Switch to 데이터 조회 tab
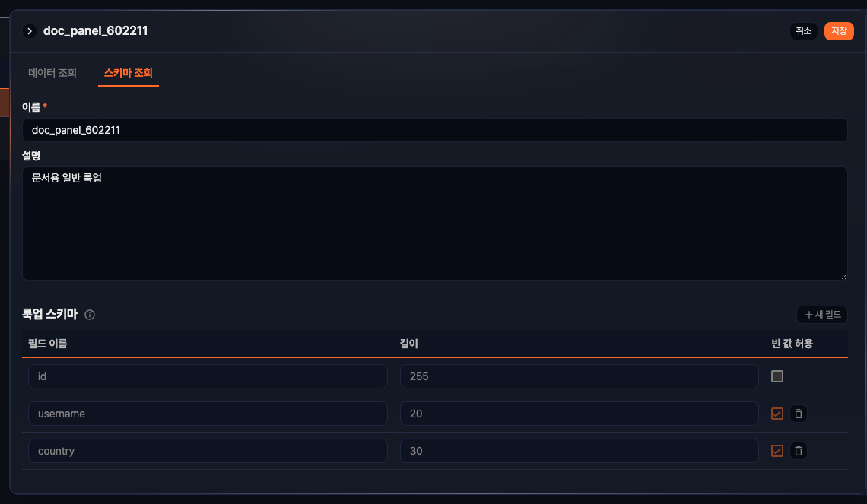The image size is (867, 504). [52, 73]
